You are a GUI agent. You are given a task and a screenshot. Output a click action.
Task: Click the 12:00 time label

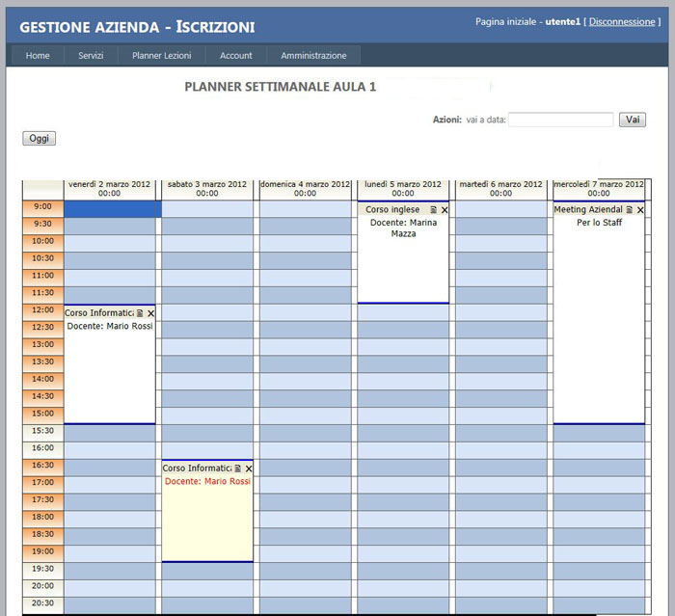pyautogui.click(x=42, y=310)
